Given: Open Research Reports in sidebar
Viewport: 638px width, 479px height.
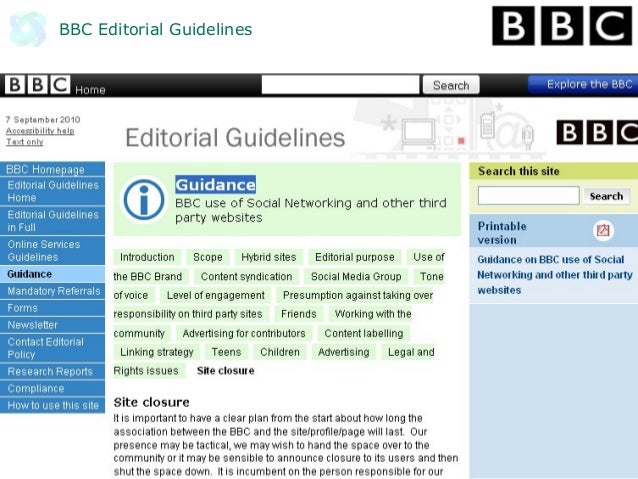Looking at the screenshot, I should (52, 372).
